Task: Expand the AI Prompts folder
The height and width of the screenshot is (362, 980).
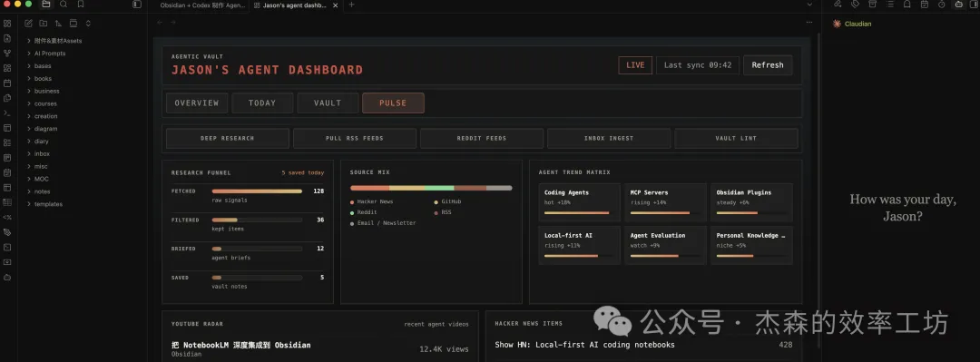Action: (50, 54)
